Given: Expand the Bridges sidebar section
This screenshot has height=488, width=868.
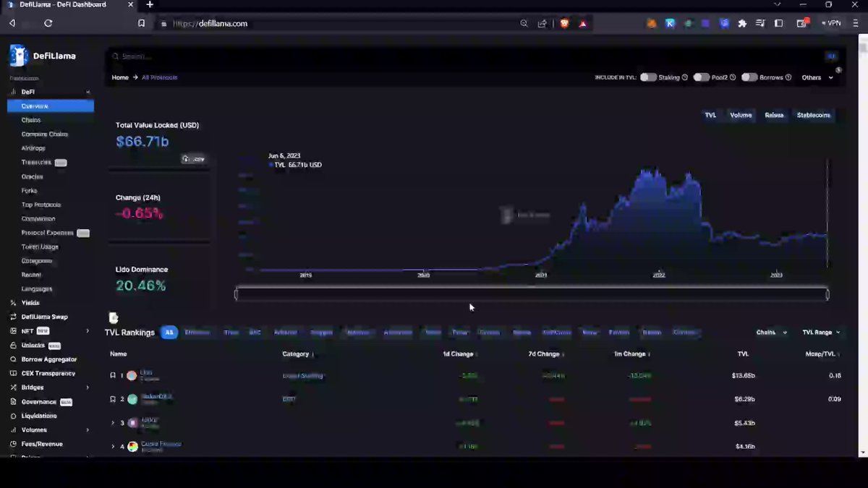Looking at the screenshot, I should point(88,388).
